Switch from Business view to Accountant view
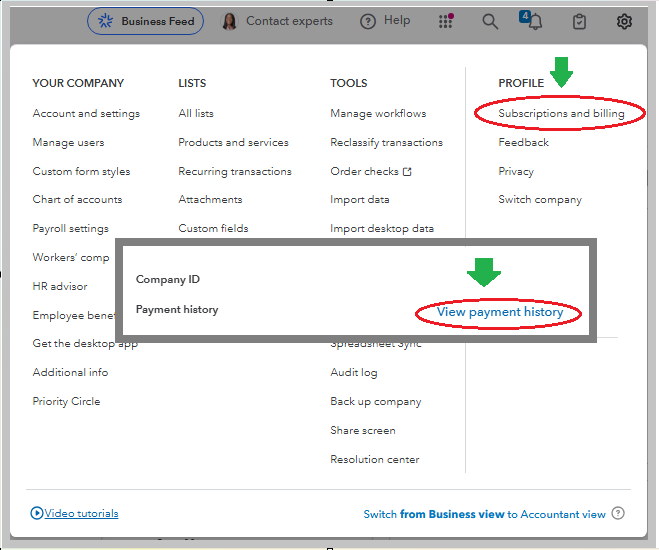Screen dimensions: 659x550 (484, 514)
